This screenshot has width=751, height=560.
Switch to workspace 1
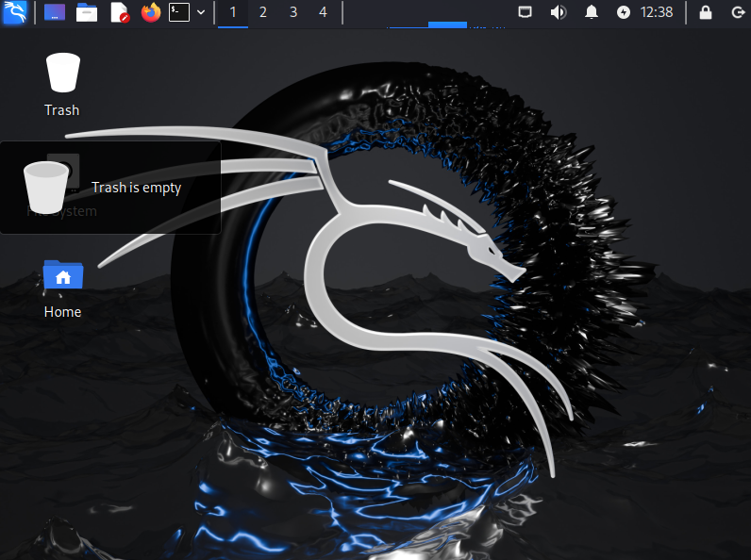(x=233, y=12)
